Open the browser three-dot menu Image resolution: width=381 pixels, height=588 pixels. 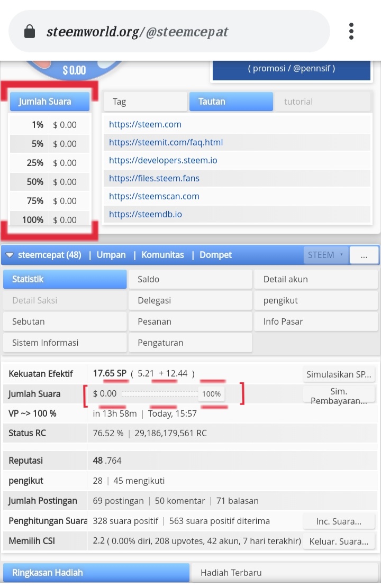(x=351, y=31)
